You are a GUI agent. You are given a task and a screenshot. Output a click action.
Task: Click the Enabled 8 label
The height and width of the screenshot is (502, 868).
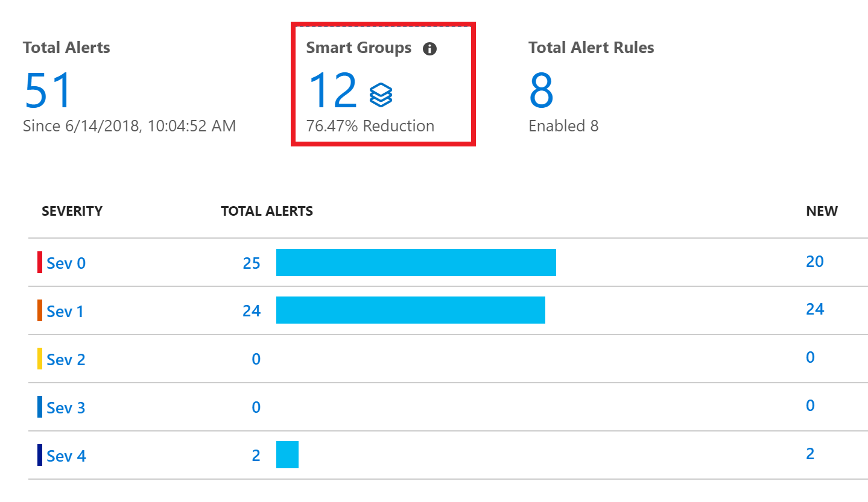pyautogui.click(x=563, y=126)
